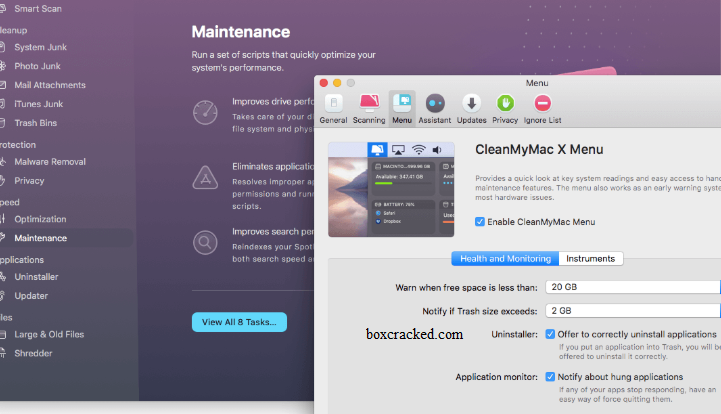Select Photo Junk label in the sidebar
Image resolution: width=721 pixels, height=414 pixels.
point(37,66)
